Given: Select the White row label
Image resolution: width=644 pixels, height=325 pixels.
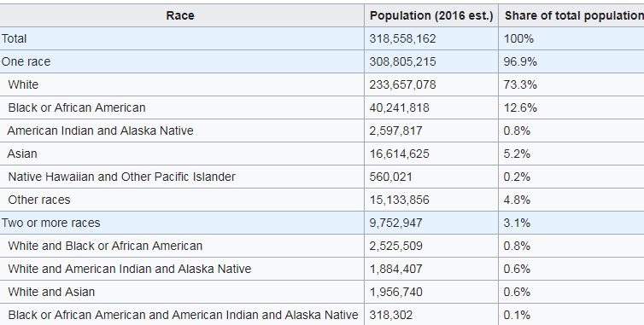Looking at the screenshot, I should coord(23,84).
